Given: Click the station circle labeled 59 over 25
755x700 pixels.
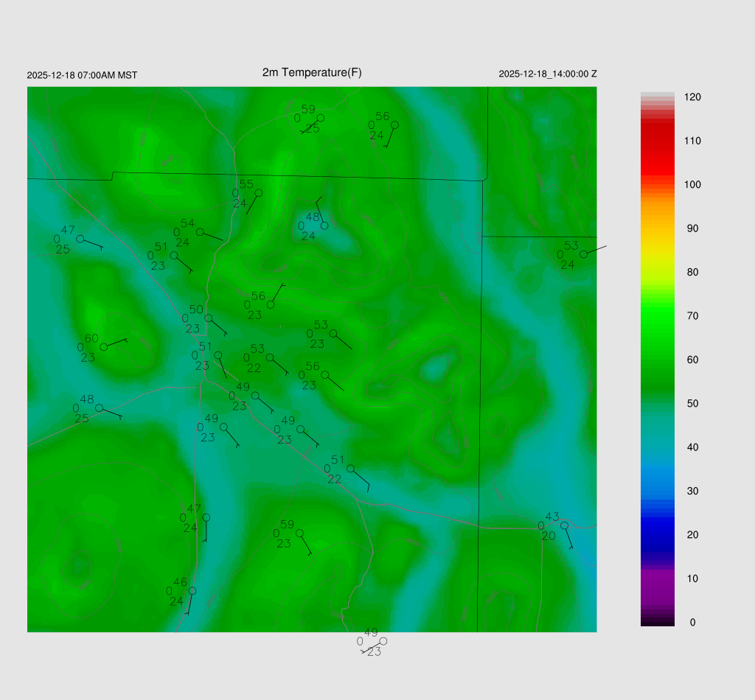Looking at the screenshot, I should pos(321,118).
